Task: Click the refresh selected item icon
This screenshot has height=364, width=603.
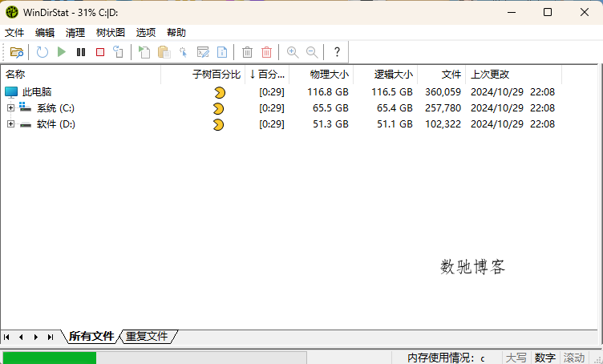Action: [118, 52]
